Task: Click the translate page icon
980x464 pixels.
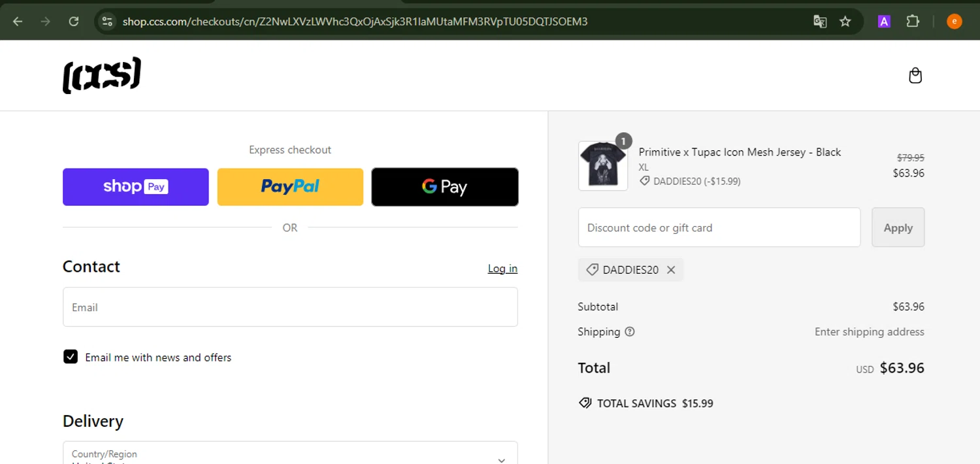Action: (820, 22)
